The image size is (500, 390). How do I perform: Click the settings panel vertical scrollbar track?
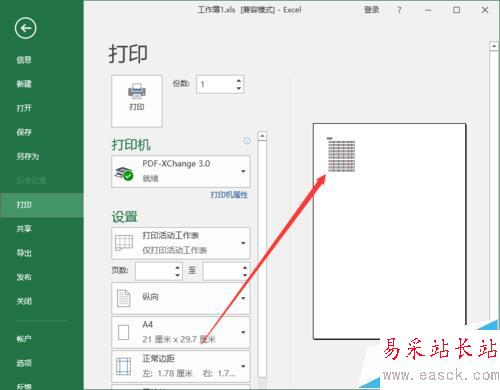[x=262, y=258]
